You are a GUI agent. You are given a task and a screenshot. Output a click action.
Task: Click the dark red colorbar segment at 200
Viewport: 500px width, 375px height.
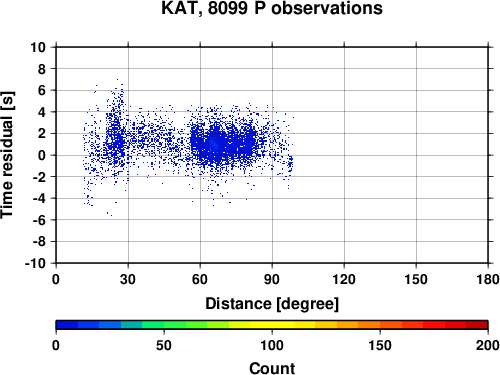tap(477, 325)
